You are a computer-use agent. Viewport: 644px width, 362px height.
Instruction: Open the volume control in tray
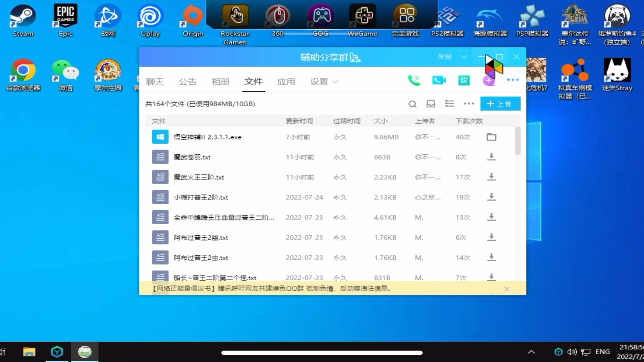click(572, 352)
